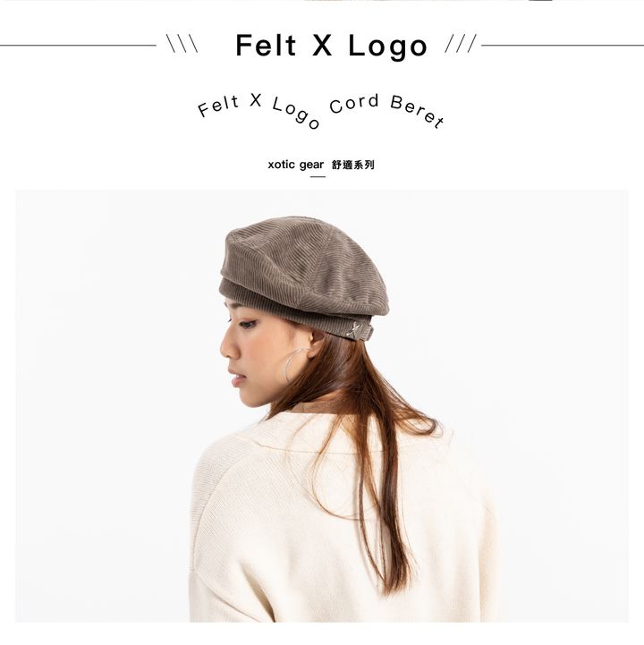Image resolution: width=644 pixels, height=645 pixels.
Task: Click the metal X logo pin on beret
Action: 354,330
